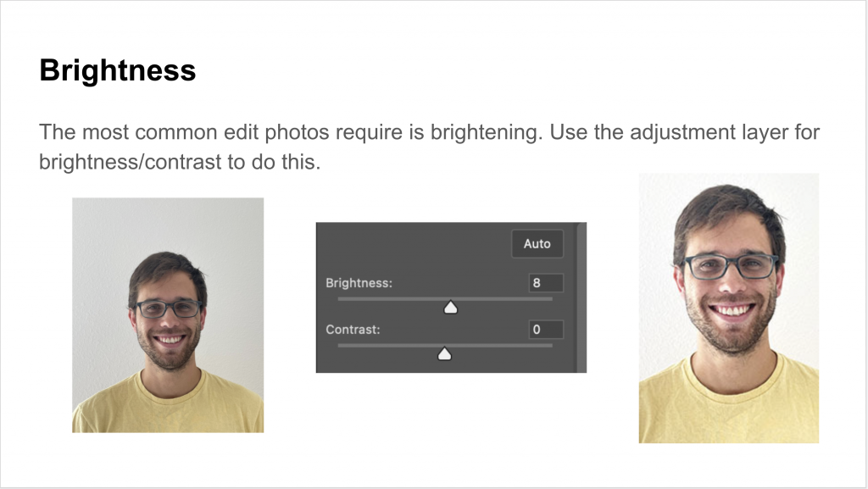The height and width of the screenshot is (489, 868).
Task: Click the scrollbar strip on the panel edge
Action: point(581,297)
